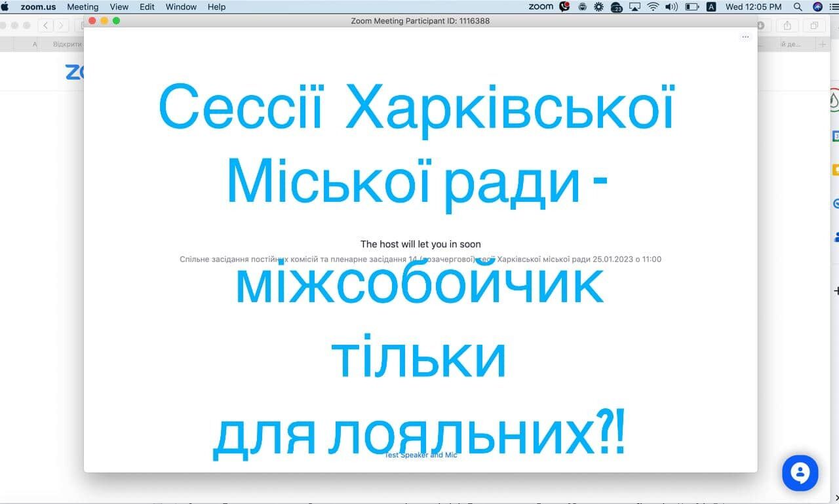Open the Edit menu
Screen dimensions: 839x504
click(147, 7)
